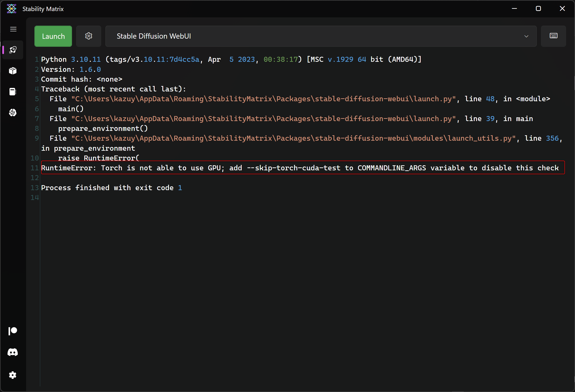This screenshot has height=392, width=575.
Task: Open the Packages box icon
Action: coord(13,71)
